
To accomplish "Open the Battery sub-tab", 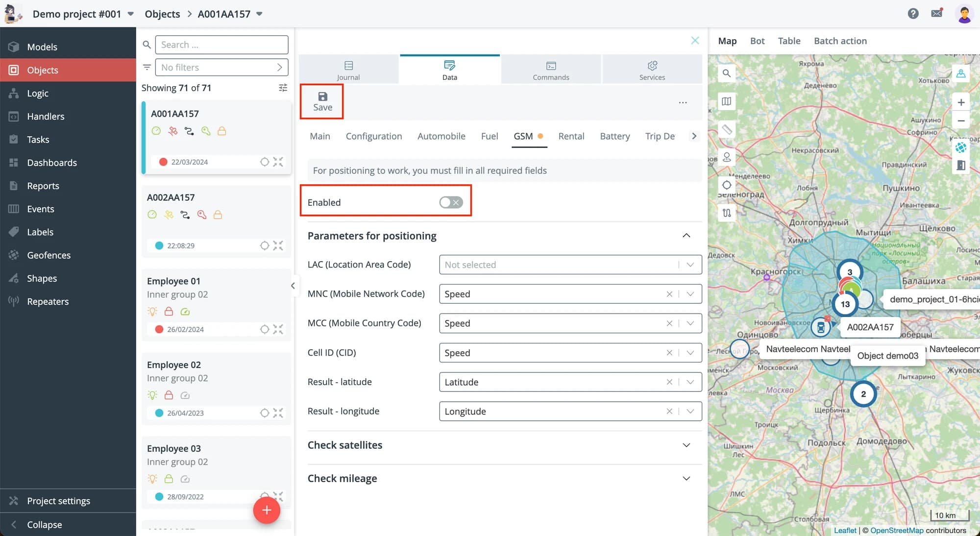I will click(614, 136).
